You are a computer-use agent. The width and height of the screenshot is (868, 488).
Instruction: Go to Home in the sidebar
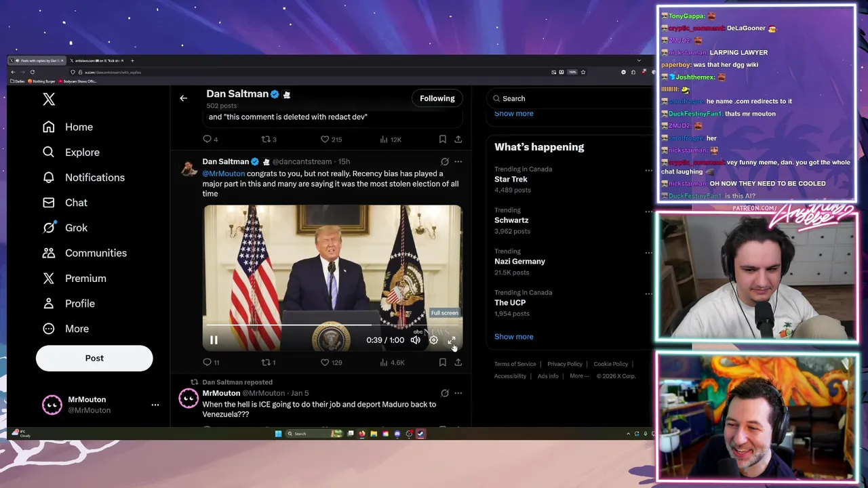[x=68, y=127]
